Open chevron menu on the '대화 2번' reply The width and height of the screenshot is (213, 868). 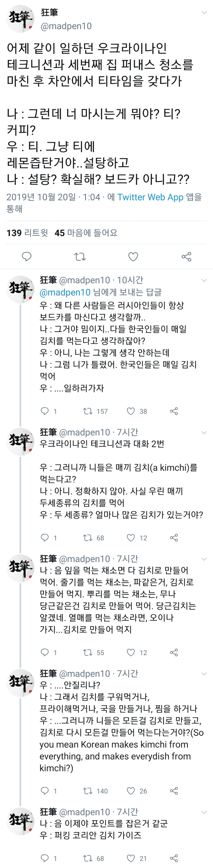(204, 432)
